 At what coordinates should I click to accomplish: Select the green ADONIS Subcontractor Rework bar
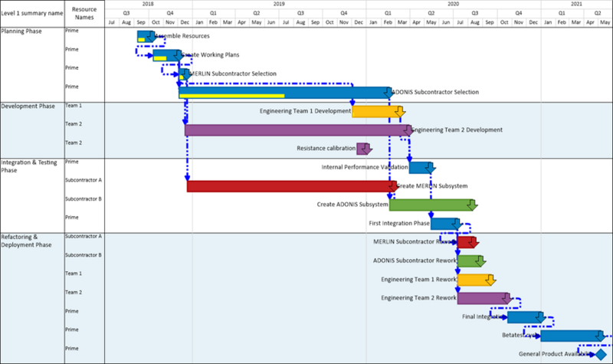click(470, 261)
